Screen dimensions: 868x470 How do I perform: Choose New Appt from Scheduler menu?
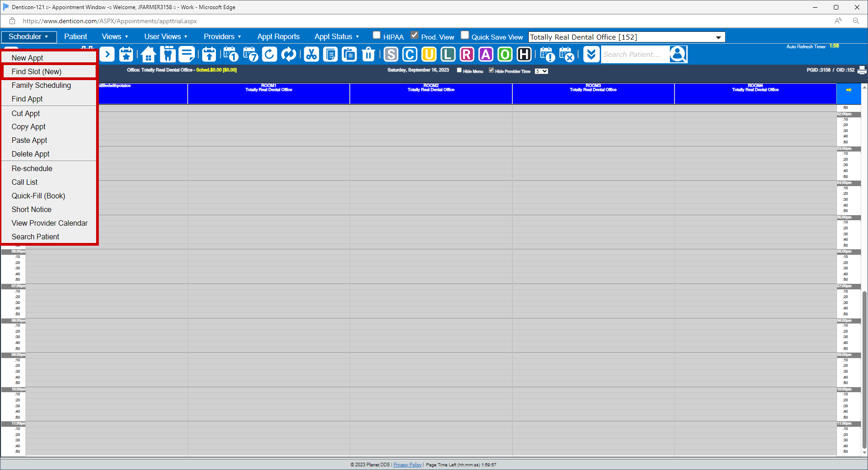[49, 58]
